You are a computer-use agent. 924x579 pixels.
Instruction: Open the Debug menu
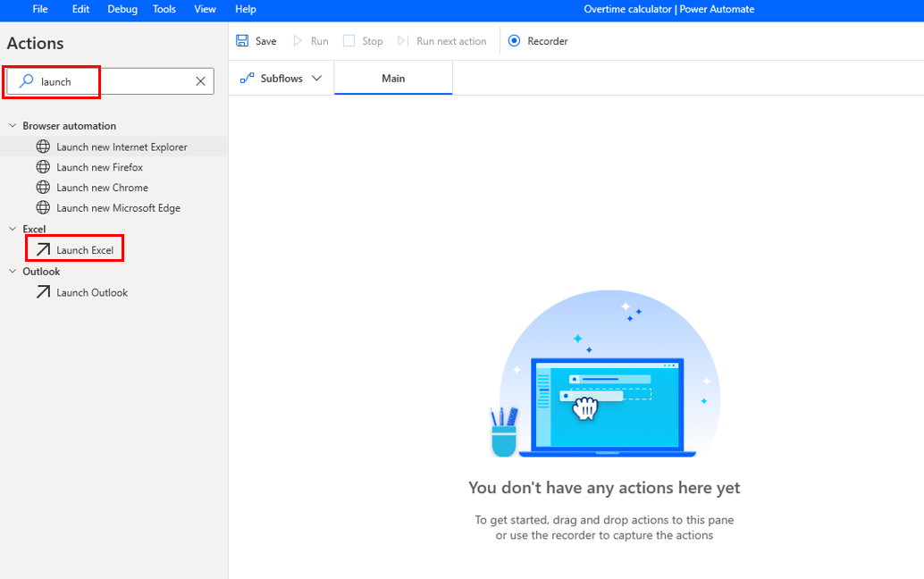[x=122, y=9]
